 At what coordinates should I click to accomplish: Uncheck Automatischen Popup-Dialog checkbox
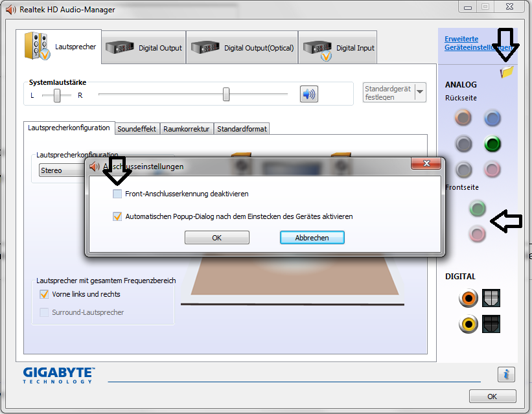click(117, 216)
